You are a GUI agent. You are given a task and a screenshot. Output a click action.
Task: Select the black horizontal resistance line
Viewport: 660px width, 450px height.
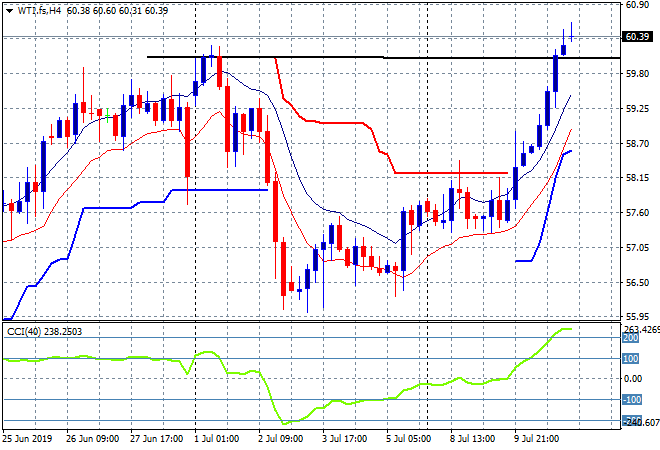click(x=383, y=57)
